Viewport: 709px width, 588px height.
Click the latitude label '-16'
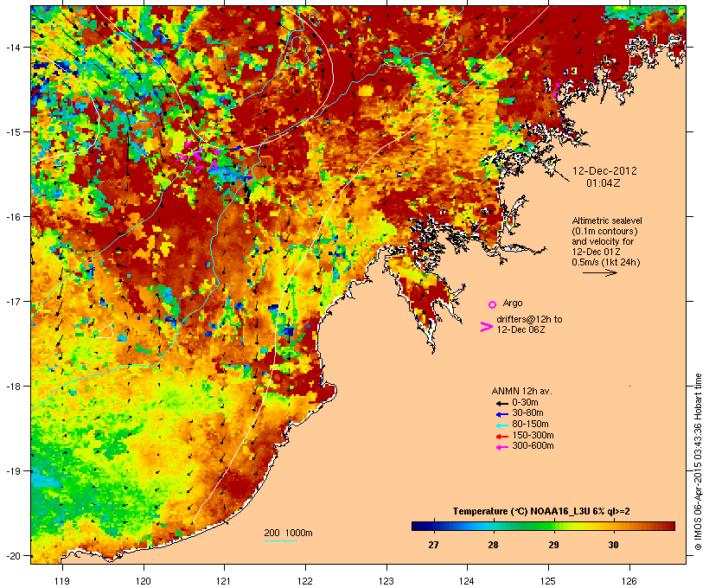click(x=13, y=217)
